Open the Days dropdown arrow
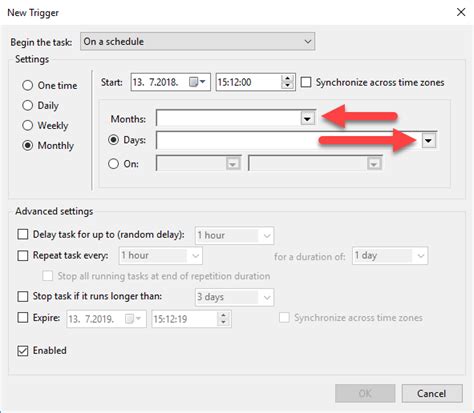474x413 pixels. coord(428,141)
